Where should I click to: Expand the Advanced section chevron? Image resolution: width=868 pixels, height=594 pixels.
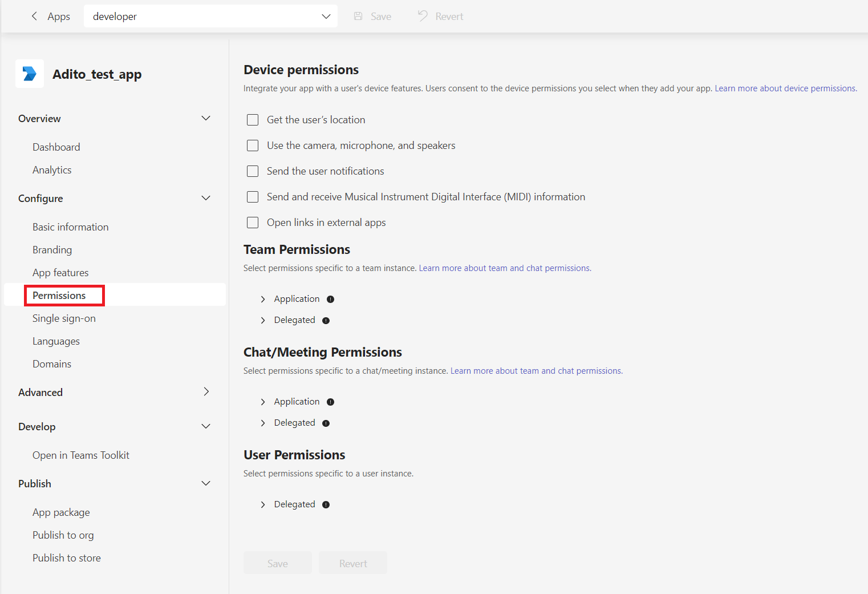pos(206,391)
